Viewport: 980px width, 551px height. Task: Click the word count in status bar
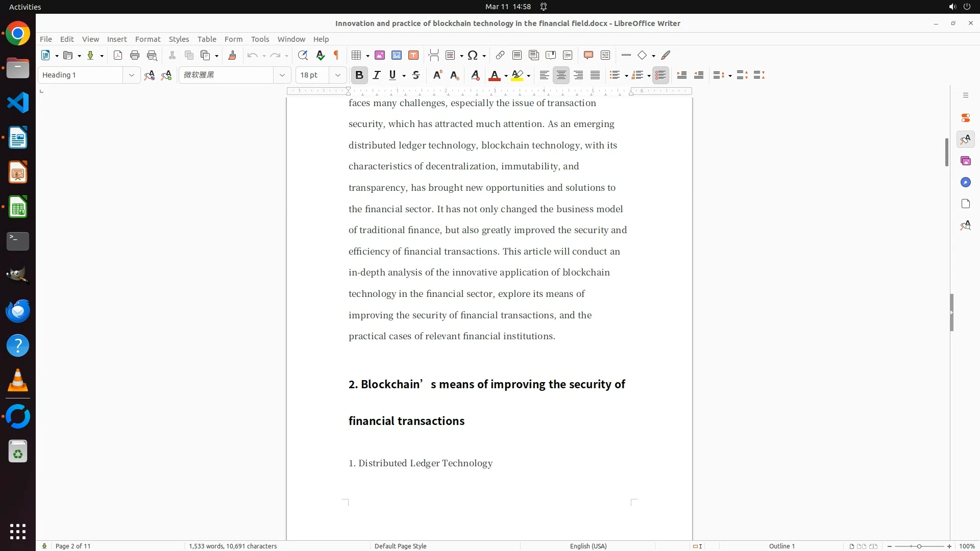tap(233, 546)
